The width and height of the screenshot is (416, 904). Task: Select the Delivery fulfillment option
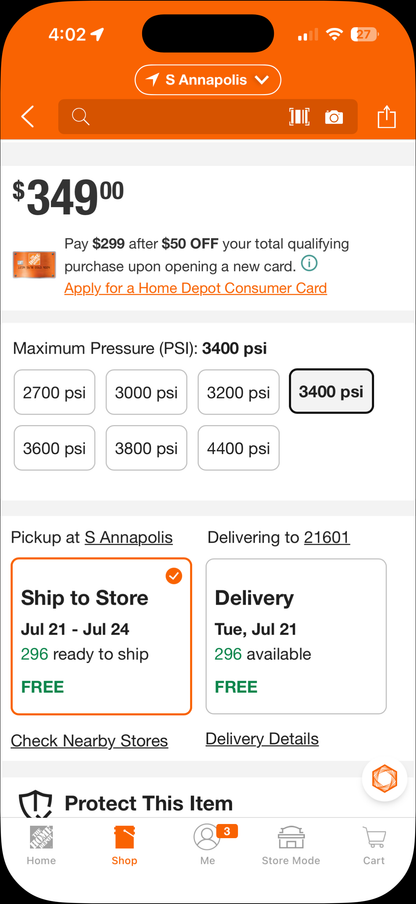coord(296,636)
